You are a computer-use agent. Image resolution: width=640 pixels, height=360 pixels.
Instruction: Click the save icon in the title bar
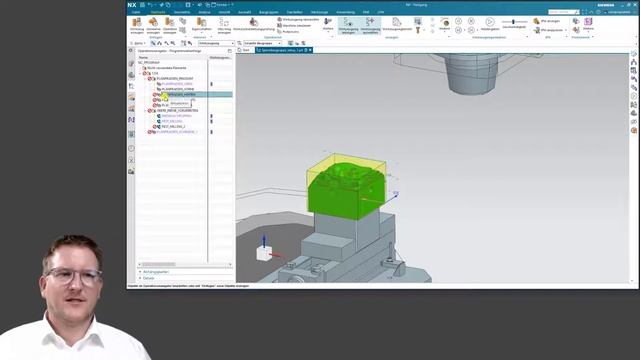click(142, 5)
